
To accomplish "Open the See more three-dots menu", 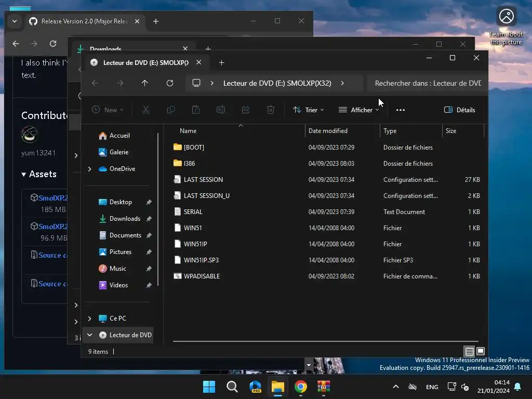I will coord(401,110).
